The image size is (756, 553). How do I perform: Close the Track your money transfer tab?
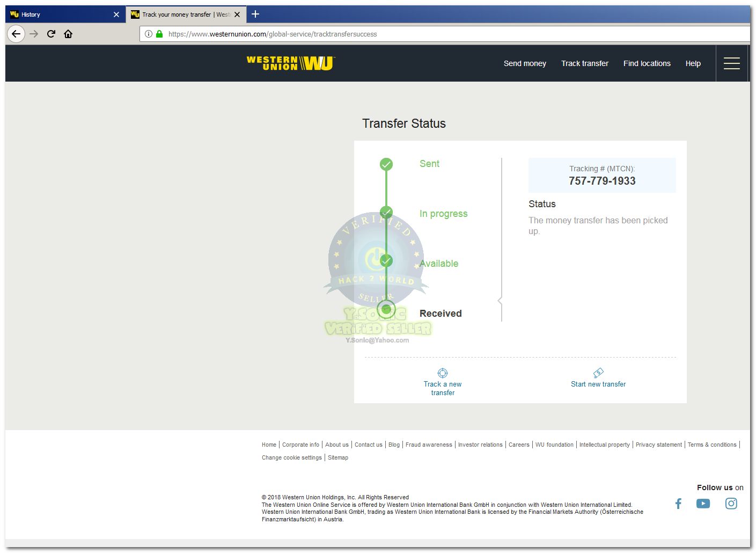[x=237, y=14]
